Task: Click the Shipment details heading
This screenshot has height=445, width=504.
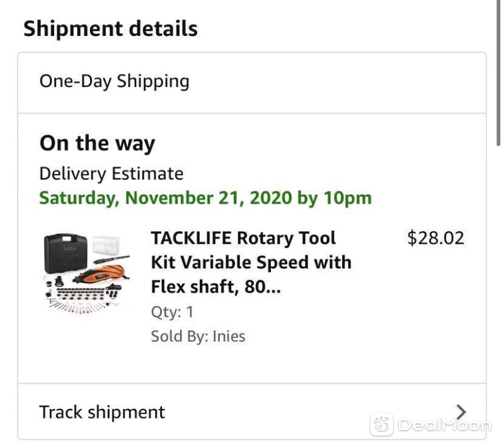Action: coord(111,28)
